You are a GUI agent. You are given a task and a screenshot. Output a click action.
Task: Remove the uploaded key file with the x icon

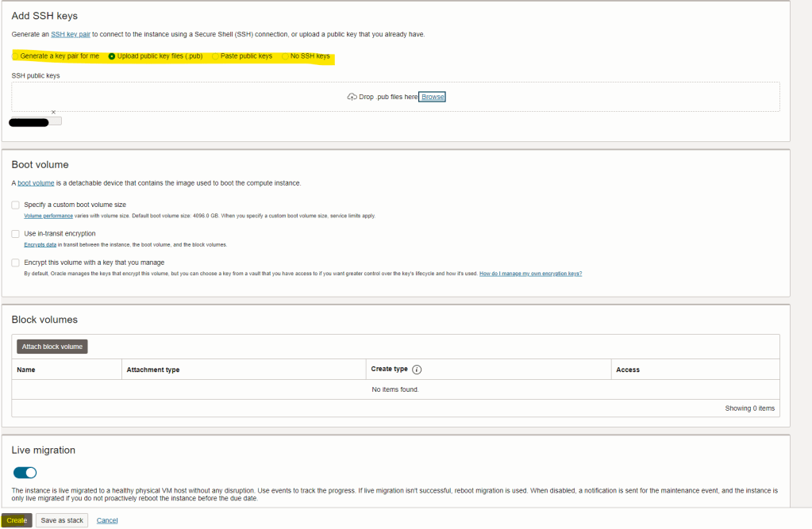pos(53,113)
